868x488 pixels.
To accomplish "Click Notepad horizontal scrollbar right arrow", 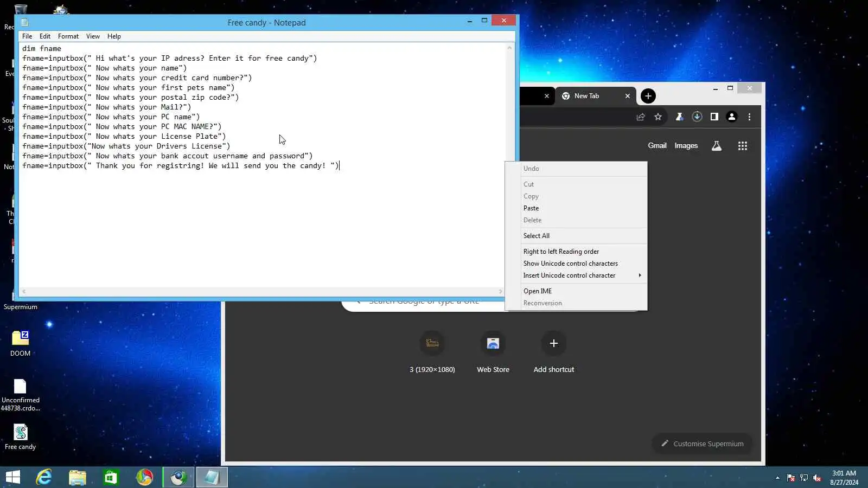I will click(x=500, y=291).
